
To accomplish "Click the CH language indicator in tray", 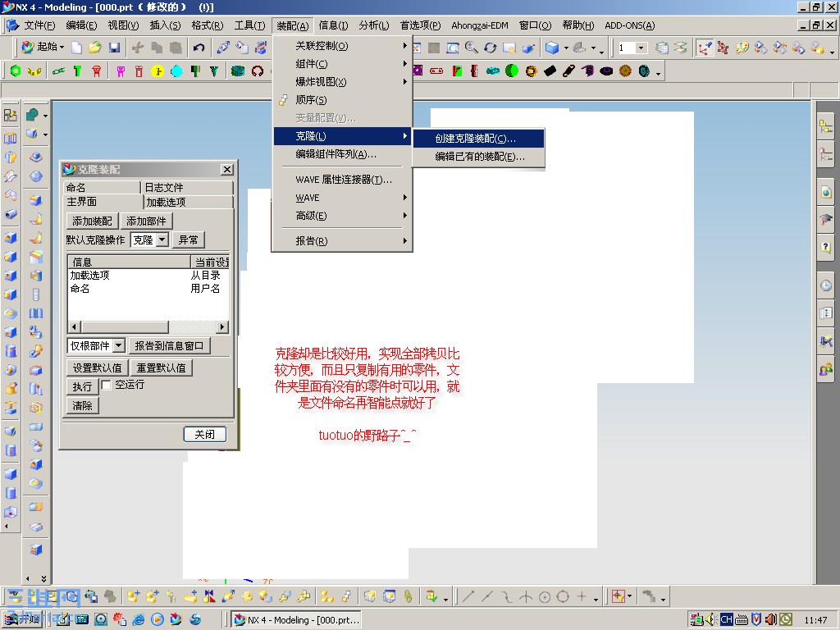I will [x=726, y=619].
